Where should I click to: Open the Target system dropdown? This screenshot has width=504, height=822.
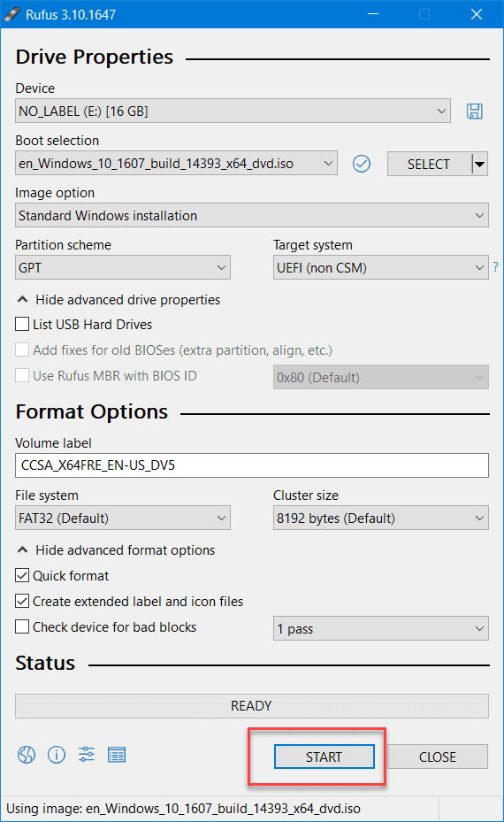coord(380,267)
